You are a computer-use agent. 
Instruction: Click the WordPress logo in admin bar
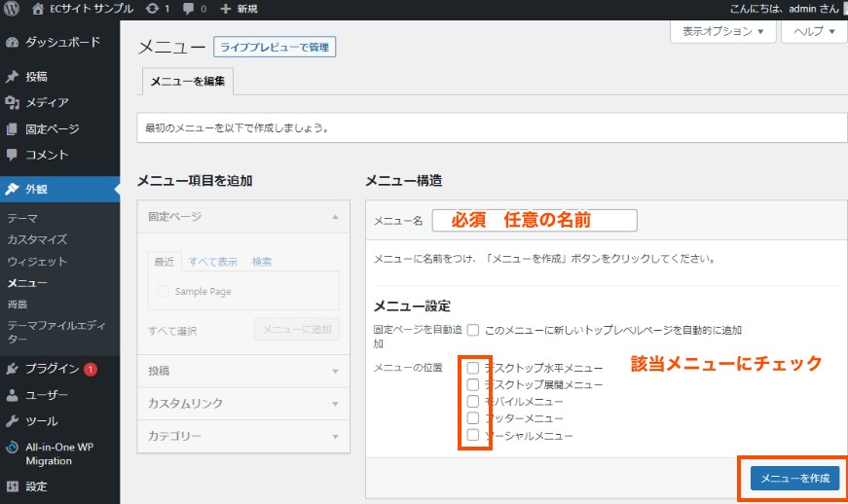(12, 9)
